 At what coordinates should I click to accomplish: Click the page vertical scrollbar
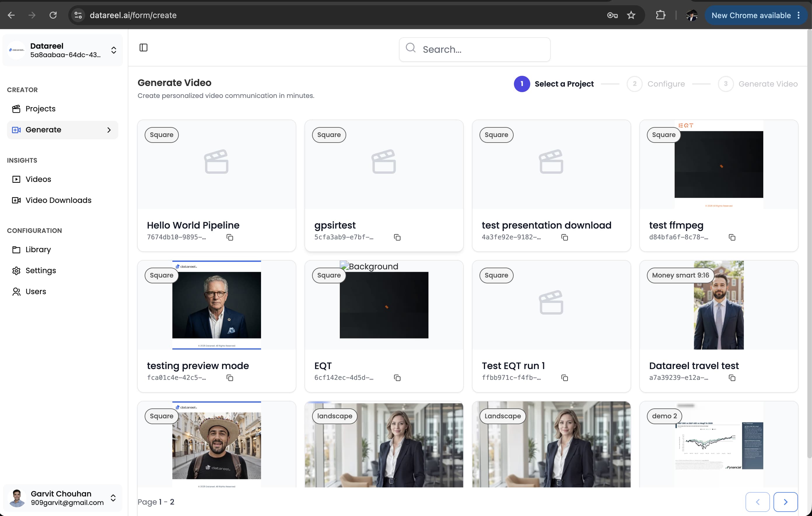(809, 244)
